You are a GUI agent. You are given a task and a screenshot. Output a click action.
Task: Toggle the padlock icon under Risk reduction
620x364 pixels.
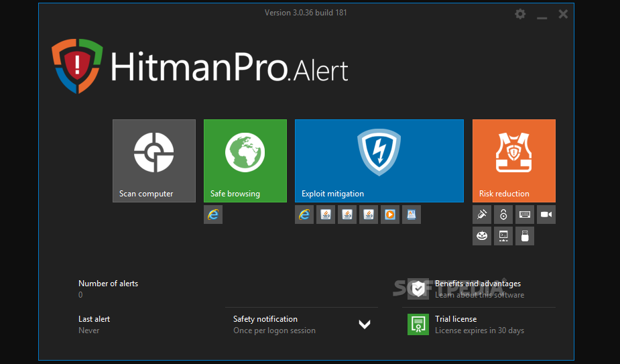(503, 215)
